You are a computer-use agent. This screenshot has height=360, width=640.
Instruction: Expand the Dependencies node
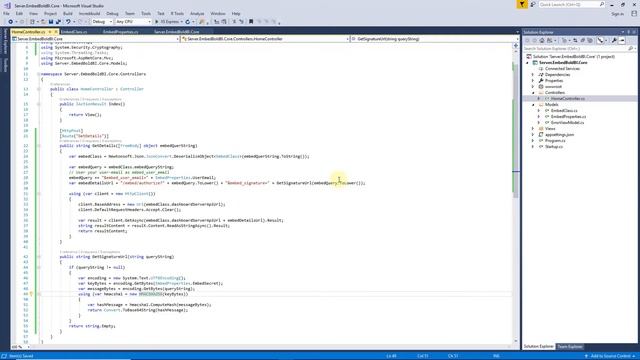tap(533, 75)
